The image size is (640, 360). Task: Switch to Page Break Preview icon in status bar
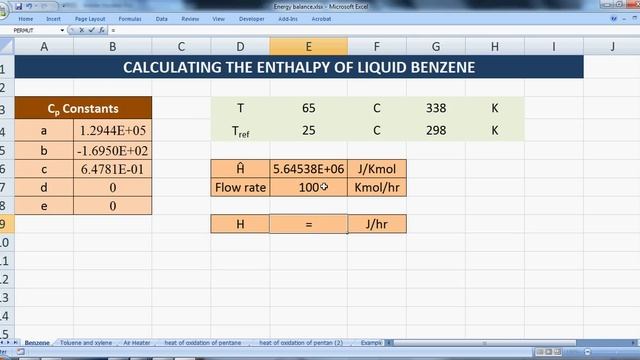[558, 352]
